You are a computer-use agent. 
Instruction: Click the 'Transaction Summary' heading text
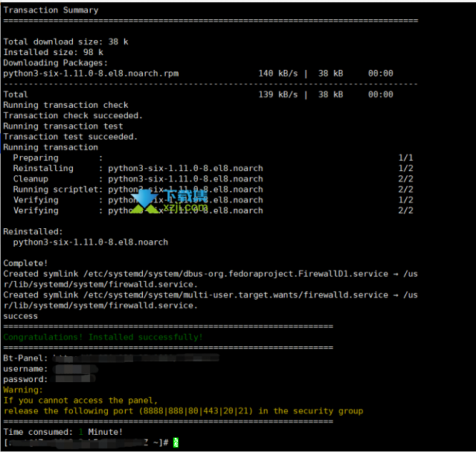coord(51,10)
